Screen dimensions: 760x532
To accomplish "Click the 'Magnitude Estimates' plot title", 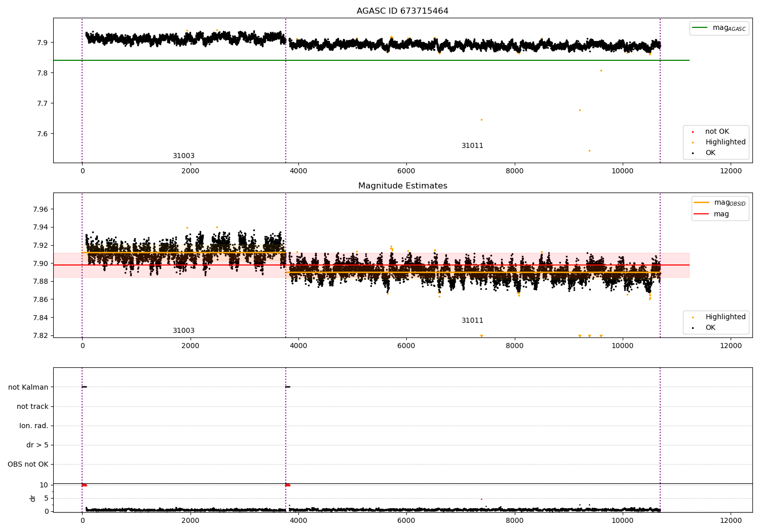I will click(x=402, y=186).
